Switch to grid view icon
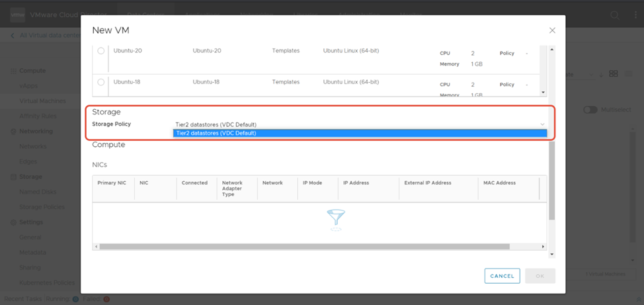This screenshot has width=644, height=305. coord(613,74)
